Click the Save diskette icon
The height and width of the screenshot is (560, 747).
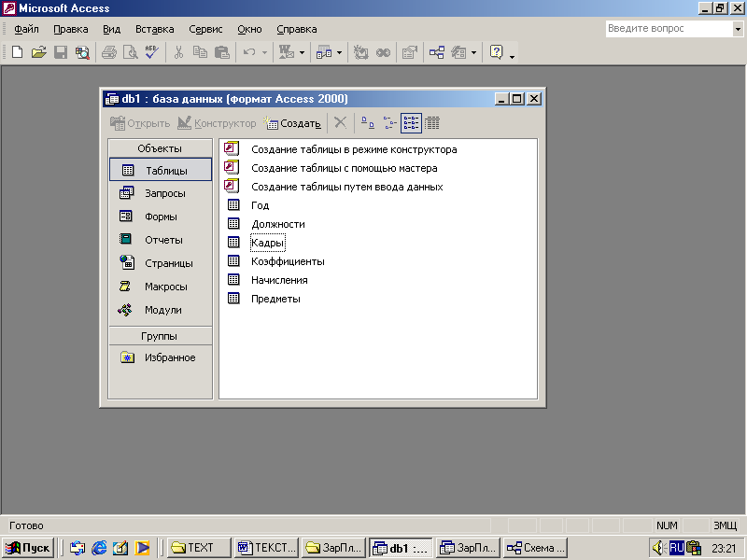(61, 52)
